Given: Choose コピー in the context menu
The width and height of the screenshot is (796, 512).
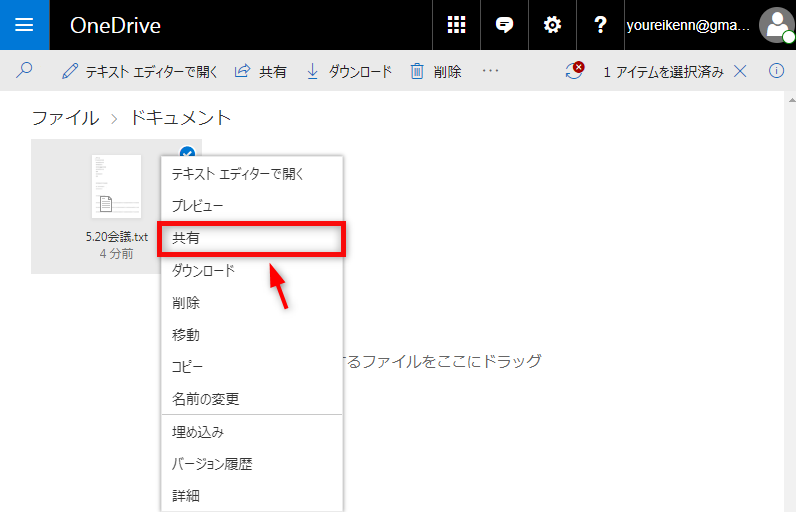Looking at the screenshot, I should (x=252, y=366).
